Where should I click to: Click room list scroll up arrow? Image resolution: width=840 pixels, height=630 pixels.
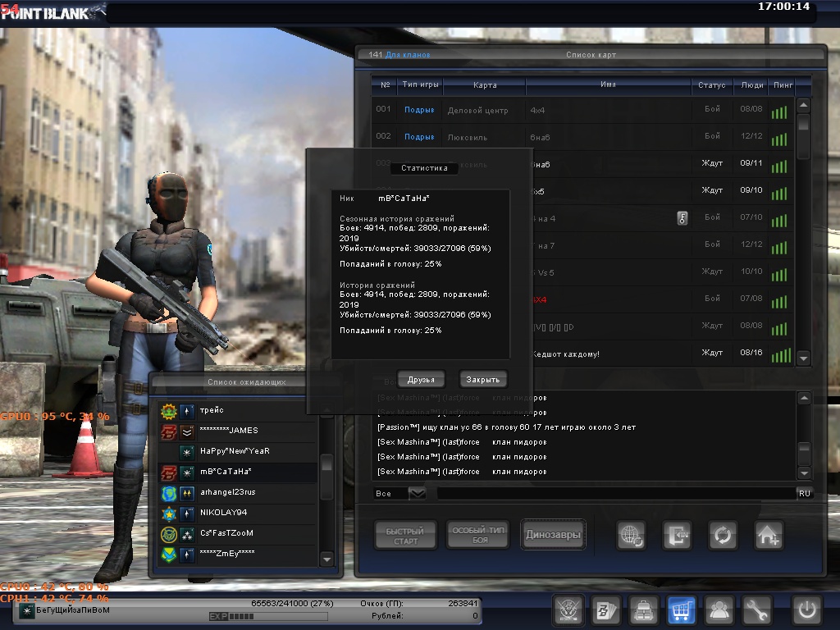click(803, 105)
